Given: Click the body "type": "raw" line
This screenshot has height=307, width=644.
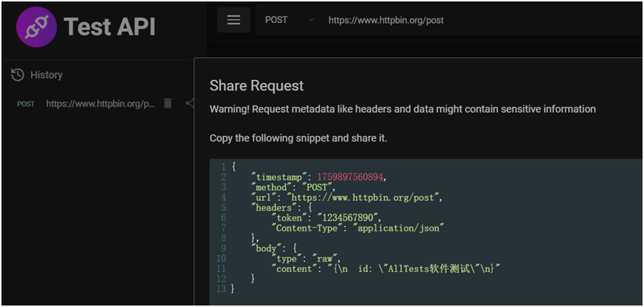Looking at the screenshot, I should click(305, 258).
